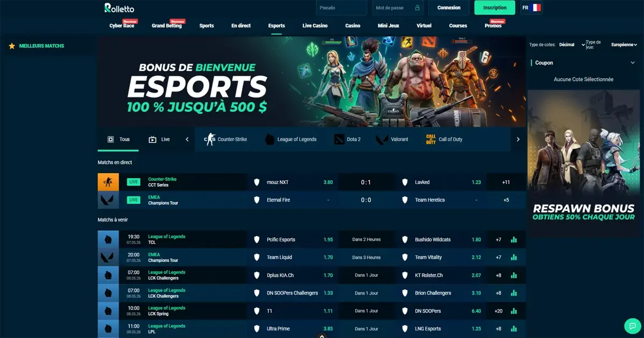Screen dimensions: 644x338
Task: Switch to the Live tab
Action: (x=159, y=139)
